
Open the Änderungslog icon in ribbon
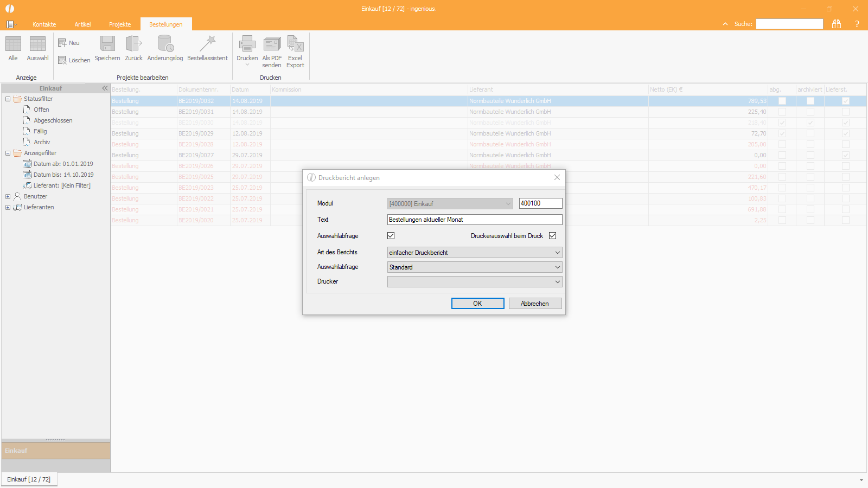coord(165,44)
